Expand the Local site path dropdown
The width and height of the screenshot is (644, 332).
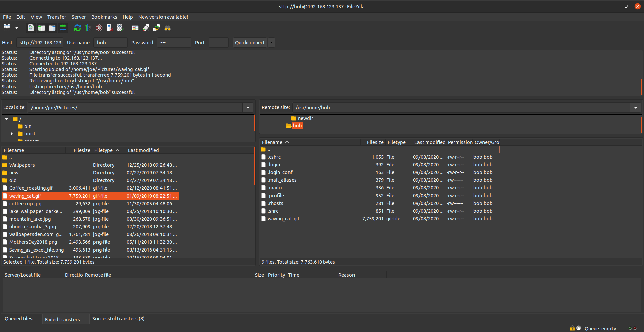pos(248,108)
